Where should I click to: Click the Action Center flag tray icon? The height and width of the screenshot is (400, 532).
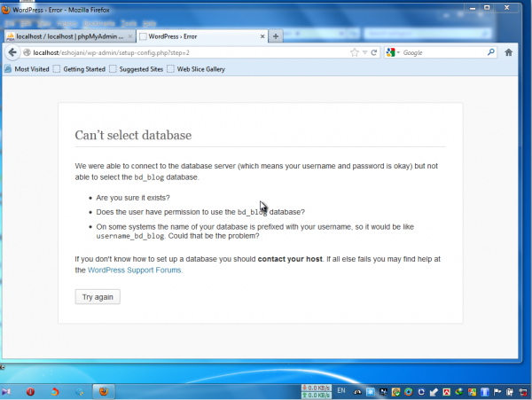pyautogui.click(x=497, y=392)
